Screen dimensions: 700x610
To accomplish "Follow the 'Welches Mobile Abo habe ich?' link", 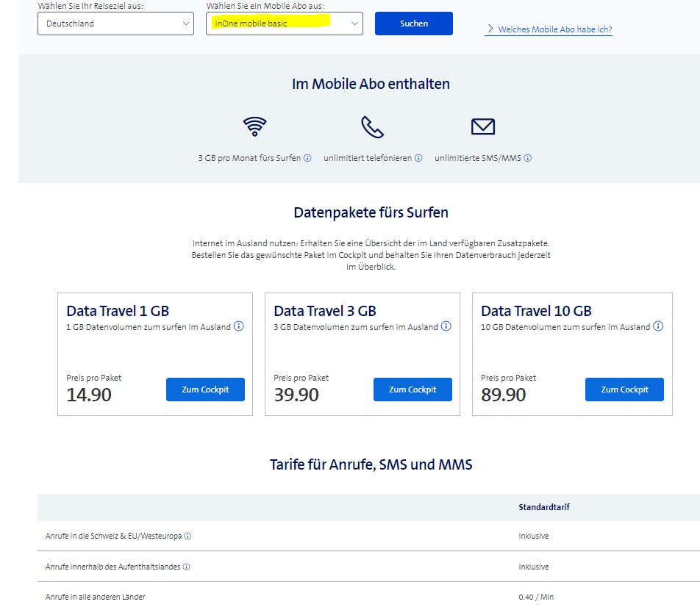I will [x=554, y=29].
